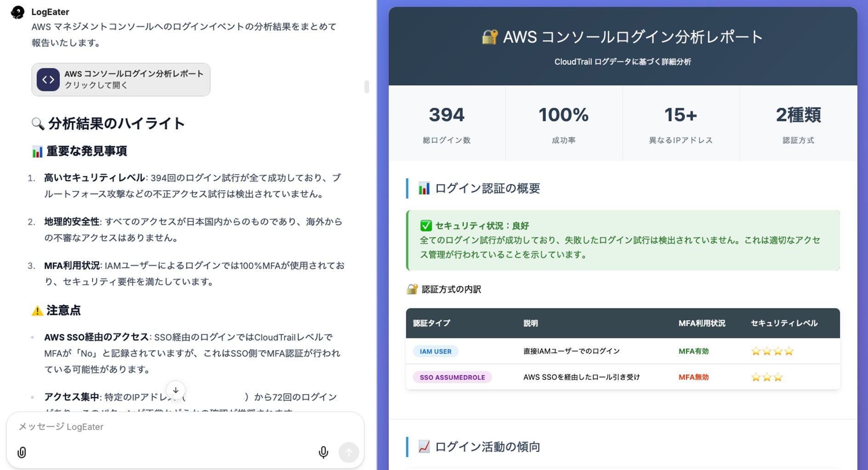Viewport: 868px width, 470px height.
Task: Click the 説明 column header
Action: [x=531, y=323]
